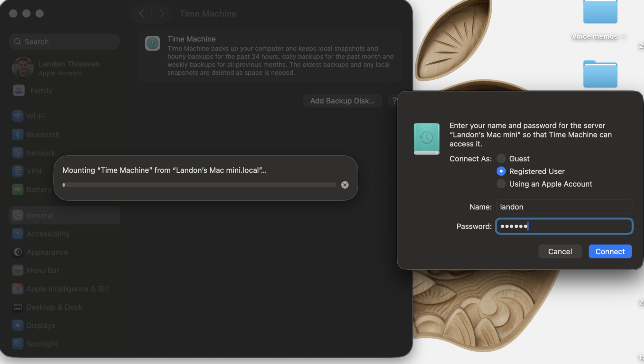Select Registered User radio button
This screenshot has height=364, width=644.
(x=501, y=171)
